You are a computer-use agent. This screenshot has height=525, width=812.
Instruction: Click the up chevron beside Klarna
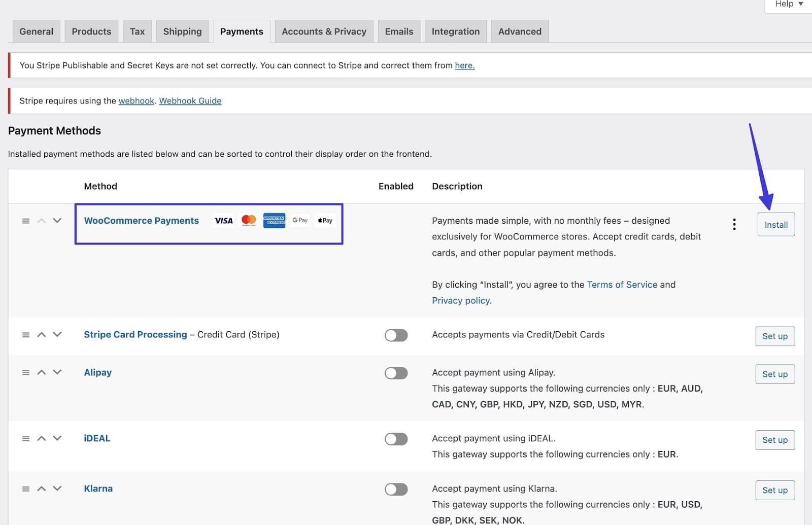(41, 488)
